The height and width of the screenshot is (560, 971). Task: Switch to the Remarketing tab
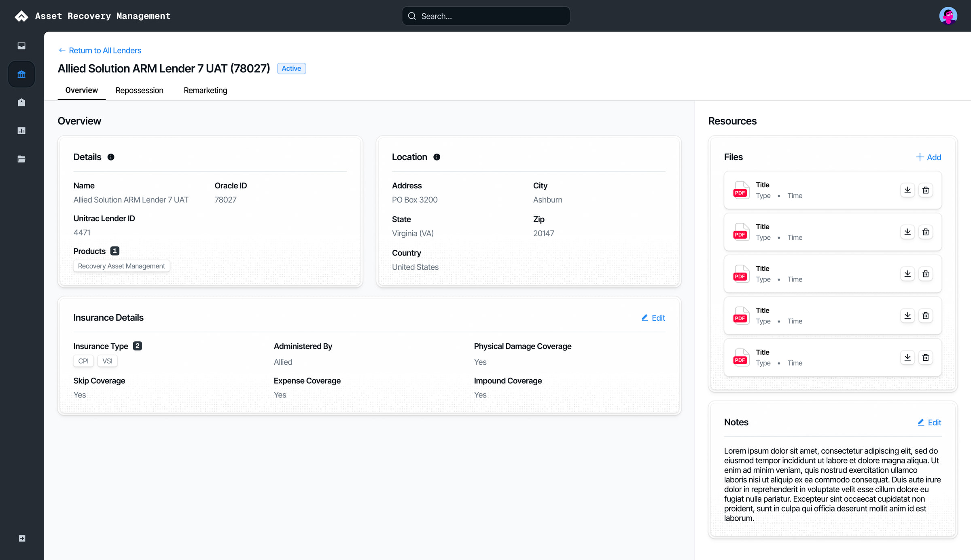205,90
